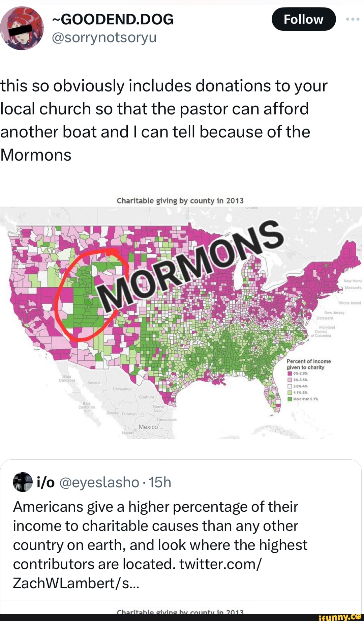Click the ~GOODEND.DOG display name

113,19
